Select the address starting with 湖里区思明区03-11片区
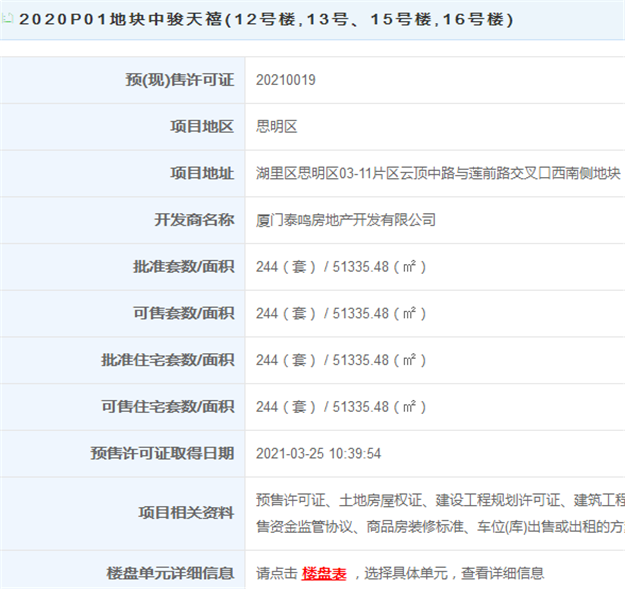Viewport: 625px width, 589px height. [x=438, y=173]
